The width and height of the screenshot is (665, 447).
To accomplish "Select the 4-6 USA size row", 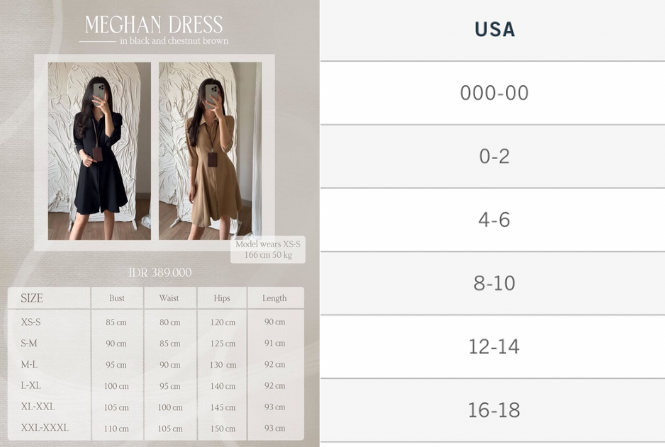I will [x=494, y=220].
